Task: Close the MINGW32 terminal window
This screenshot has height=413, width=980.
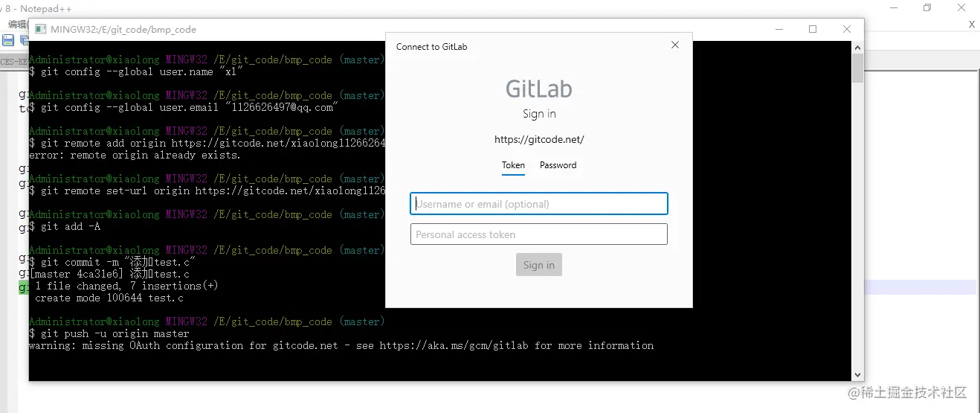Action: pos(847,29)
